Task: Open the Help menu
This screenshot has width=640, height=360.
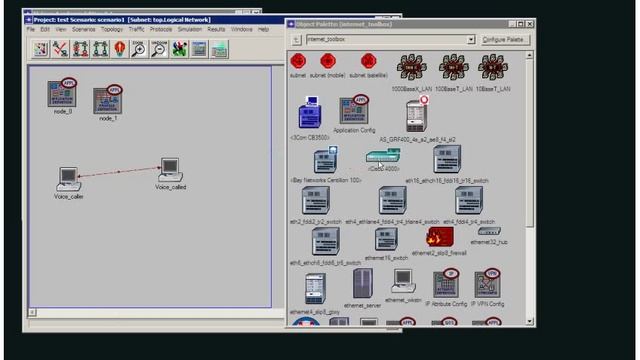Action: pos(263,29)
